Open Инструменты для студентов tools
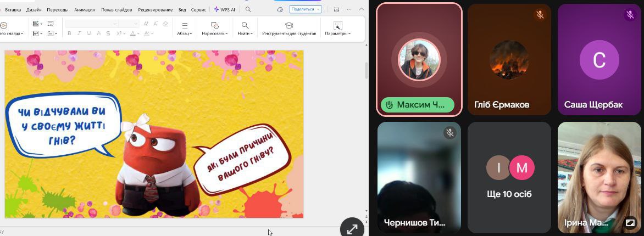This screenshot has width=644, height=236. pos(289,29)
